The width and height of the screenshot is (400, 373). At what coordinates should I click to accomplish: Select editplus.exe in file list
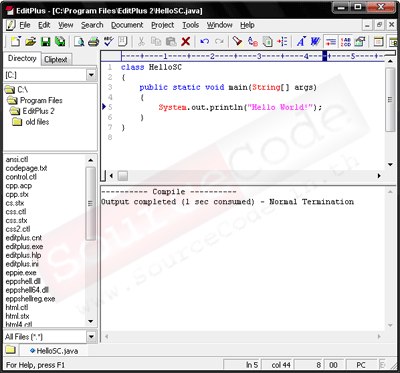(x=24, y=247)
